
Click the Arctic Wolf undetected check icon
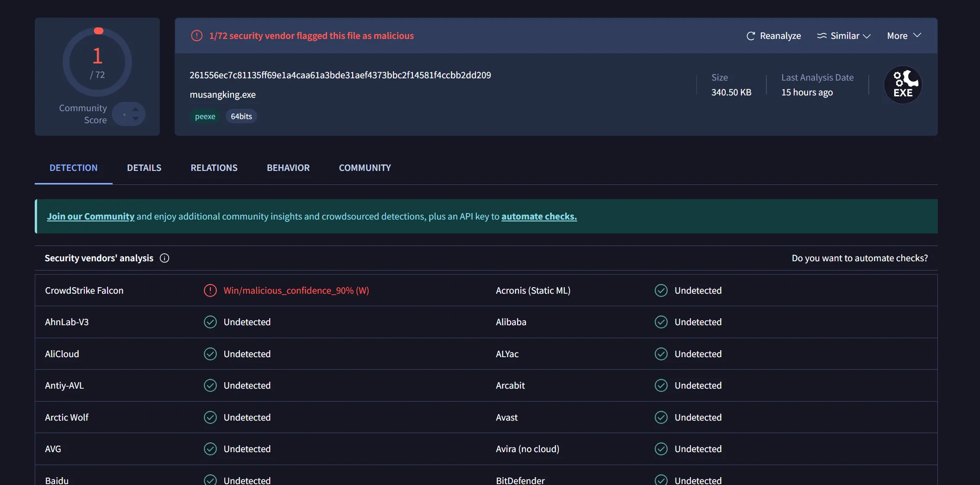[210, 417]
